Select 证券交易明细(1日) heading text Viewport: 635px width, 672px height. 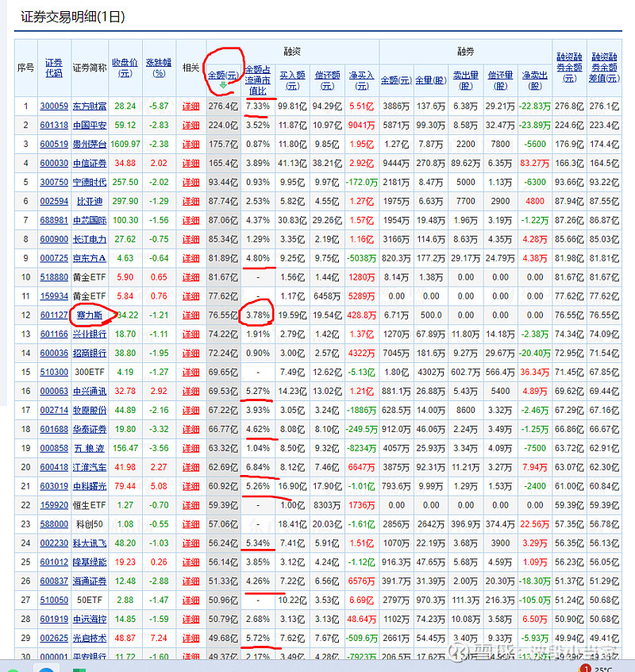[73, 17]
